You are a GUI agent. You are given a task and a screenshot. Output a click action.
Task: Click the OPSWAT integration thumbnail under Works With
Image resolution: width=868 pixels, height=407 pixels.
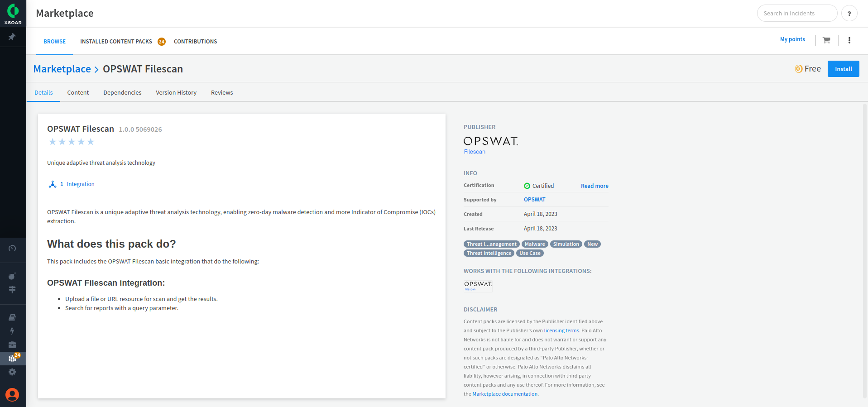[478, 285]
